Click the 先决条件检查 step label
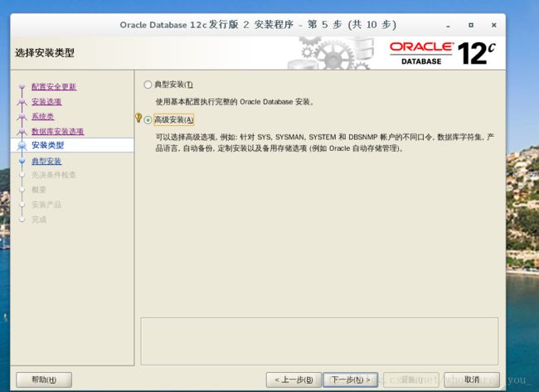Screen dimensions: 539x392 (54, 175)
